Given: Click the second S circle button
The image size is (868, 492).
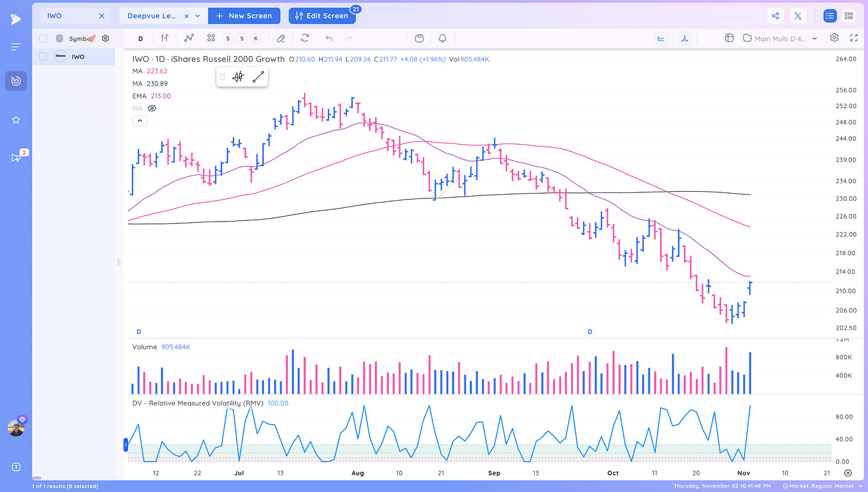Looking at the screenshot, I should [241, 38].
